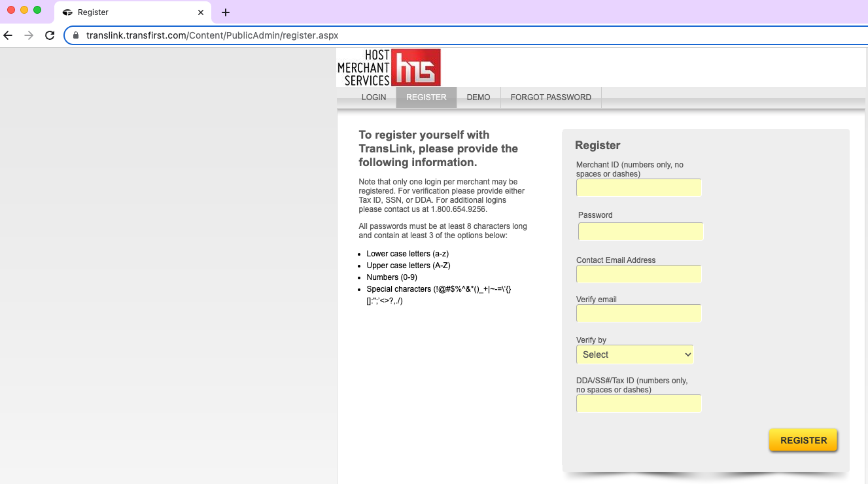Click the 'Register' form heading
The image size is (868, 484).
click(598, 145)
